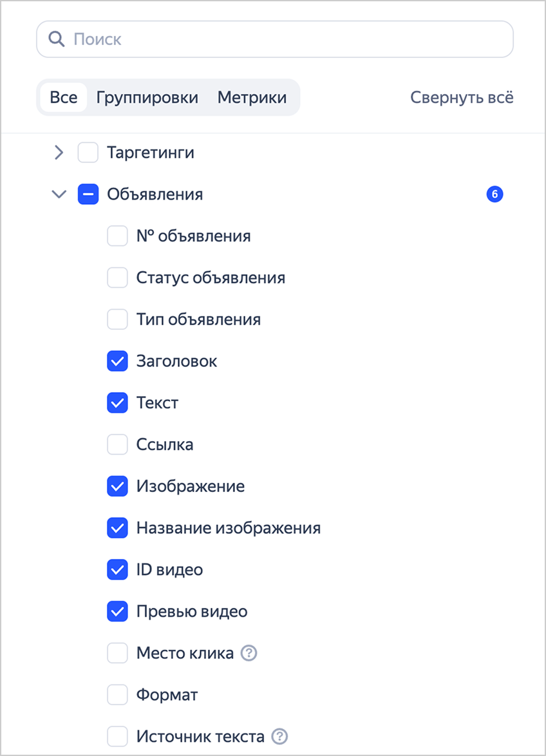Image resolution: width=546 pixels, height=756 pixels.
Task: Open the Метрики tab
Action: (x=252, y=98)
